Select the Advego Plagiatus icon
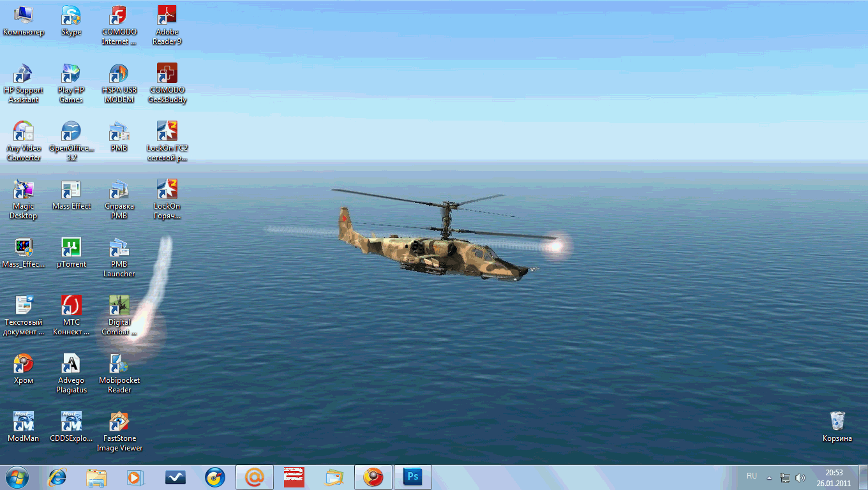868x490 pixels. (x=71, y=374)
